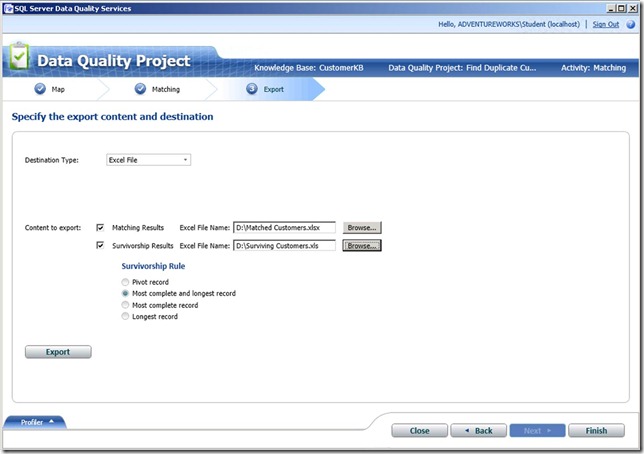Go to the Matching step
The image size is (644, 454).
tap(166, 89)
